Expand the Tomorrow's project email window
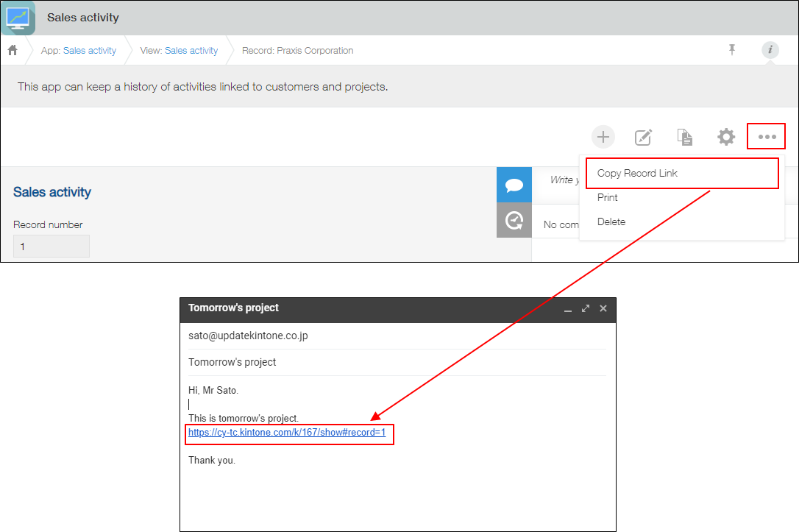The width and height of the screenshot is (799, 532). (x=585, y=308)
